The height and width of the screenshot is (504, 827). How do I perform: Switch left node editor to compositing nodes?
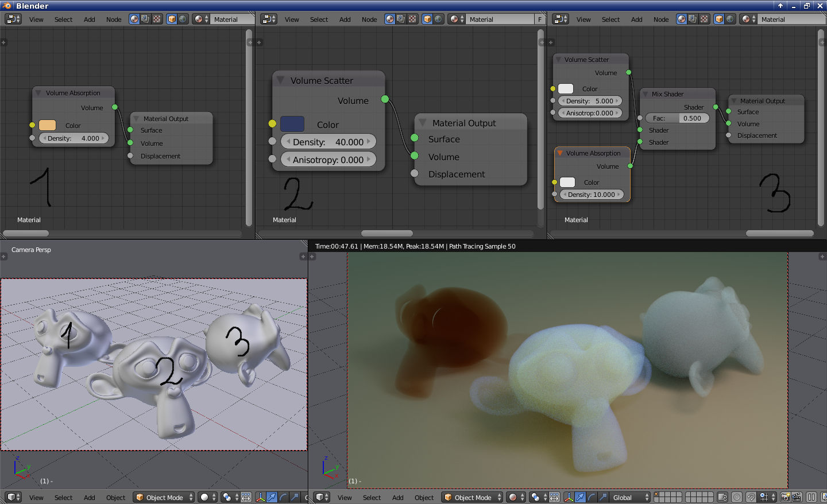pyautogui.click(x=145, y=19)
